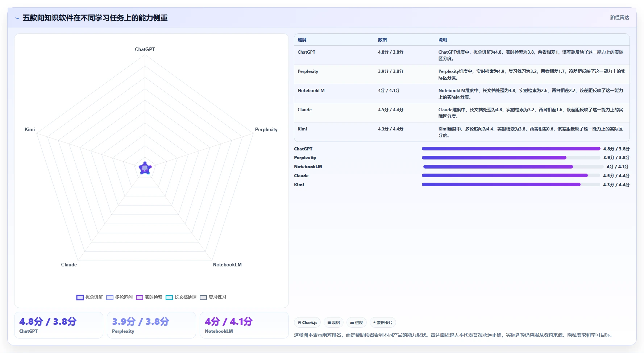This screenshot has width=644, height=353.
Task: Click the Chart.js tag chip
Action: click(307, 323)
